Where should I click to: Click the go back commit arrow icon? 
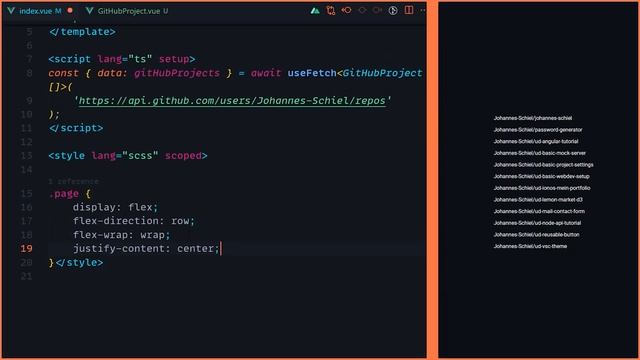[x=346, y=10]
